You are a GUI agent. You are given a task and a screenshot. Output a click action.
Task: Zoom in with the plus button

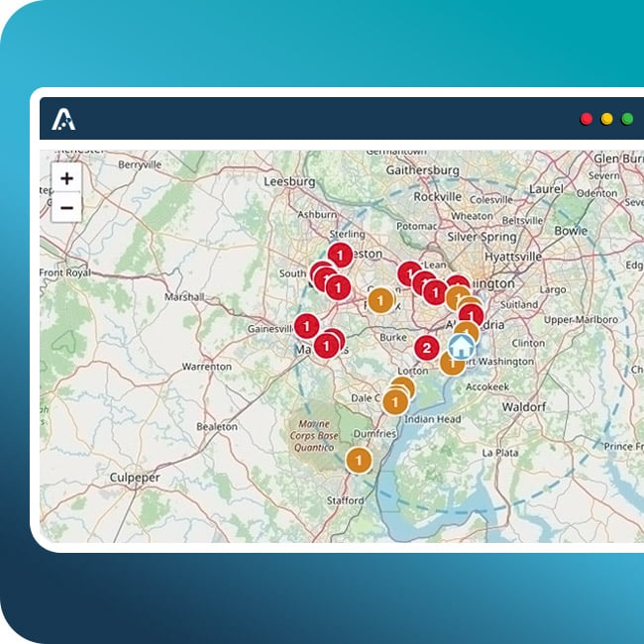point(66,178)
